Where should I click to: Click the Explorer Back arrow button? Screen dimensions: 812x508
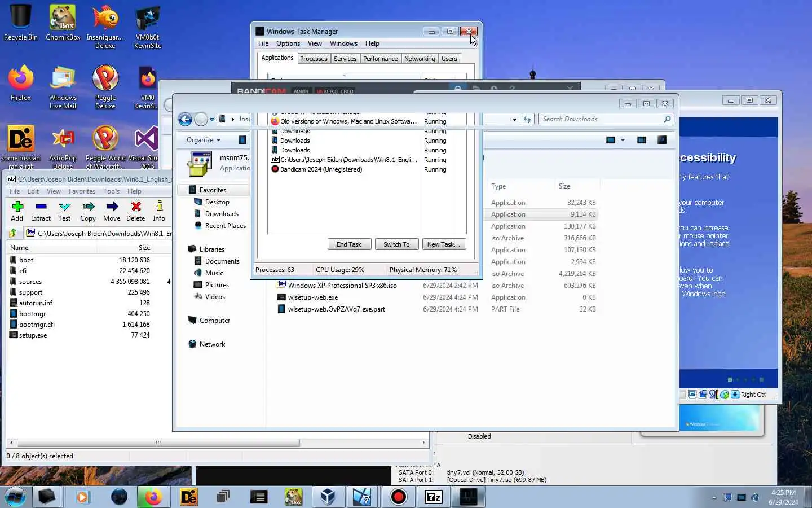185,119
